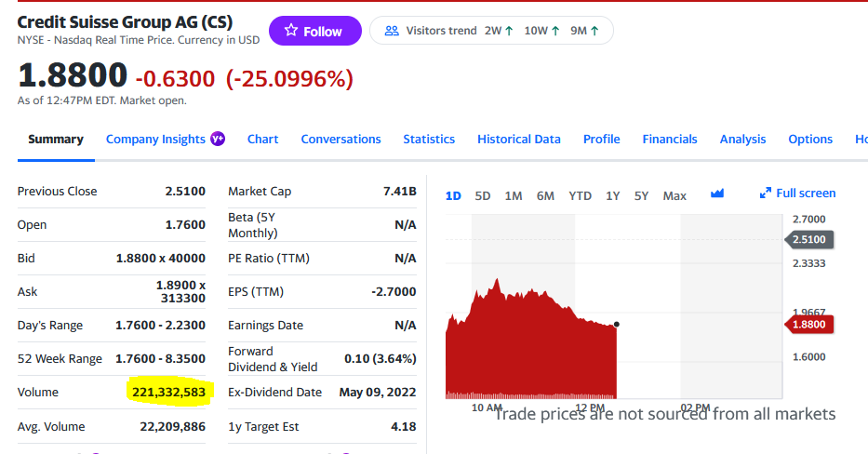Screen dimensions: 868x454
Task: Click the -0.6300 price change
Action: (x=175, y=79)
